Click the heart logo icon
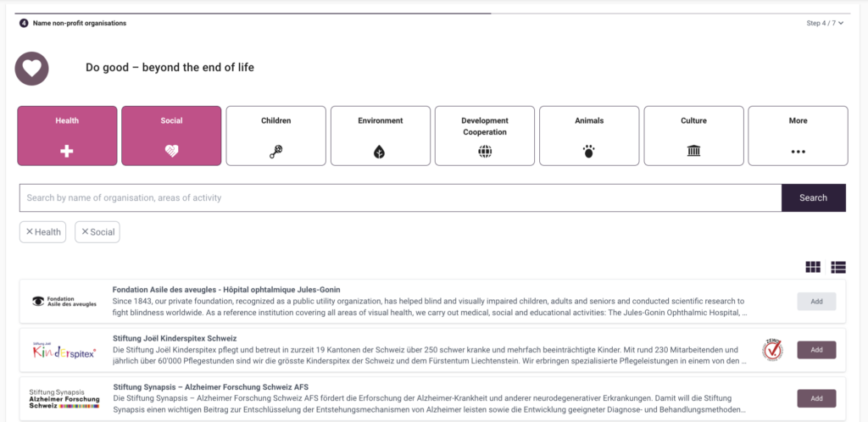 tap(32, 69)
